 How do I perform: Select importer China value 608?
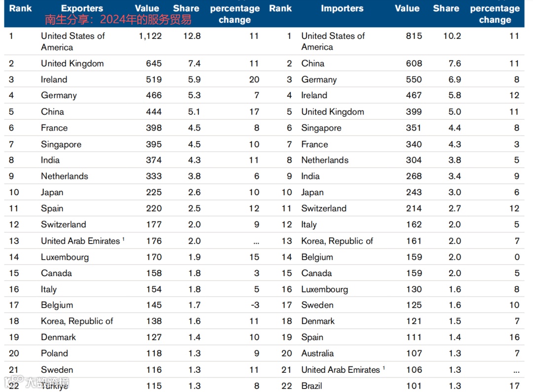click(x=414, y=64)
